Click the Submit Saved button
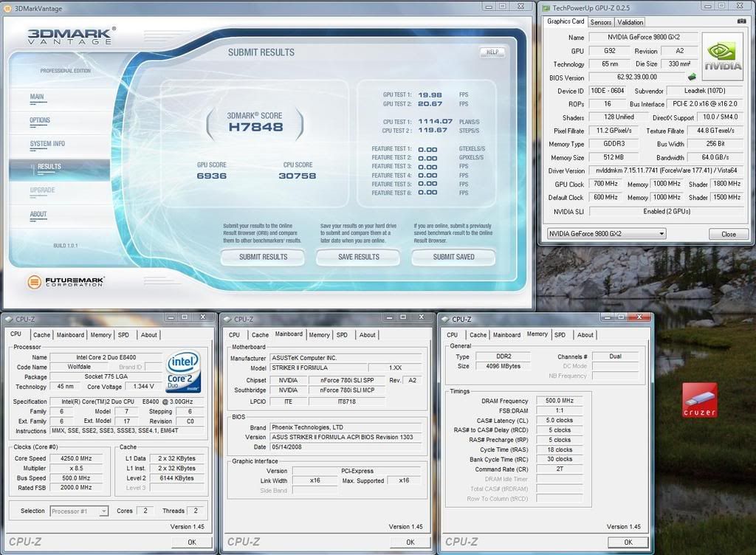 (x=453, y=257)
